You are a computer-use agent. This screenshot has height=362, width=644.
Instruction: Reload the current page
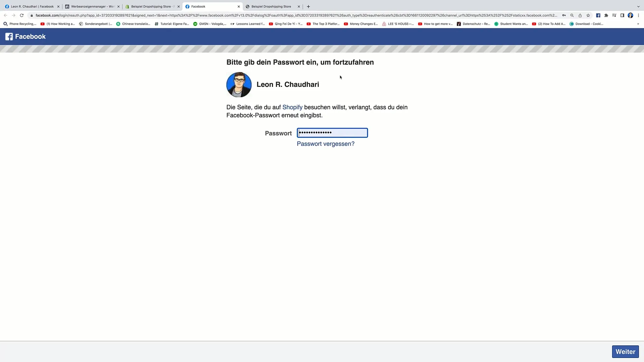pos(22,15)
